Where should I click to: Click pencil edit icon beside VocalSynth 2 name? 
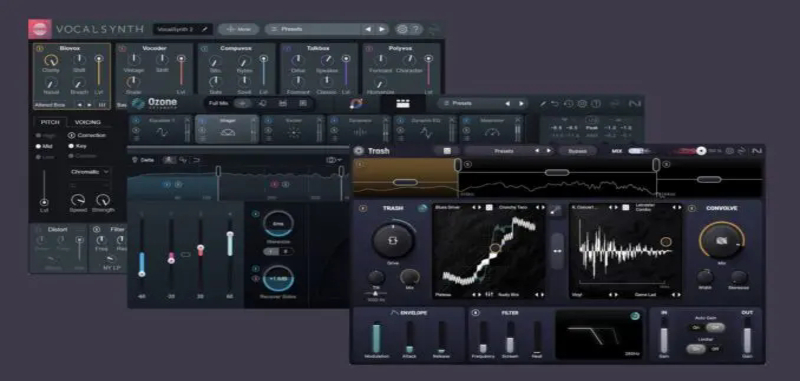[205, 29]
